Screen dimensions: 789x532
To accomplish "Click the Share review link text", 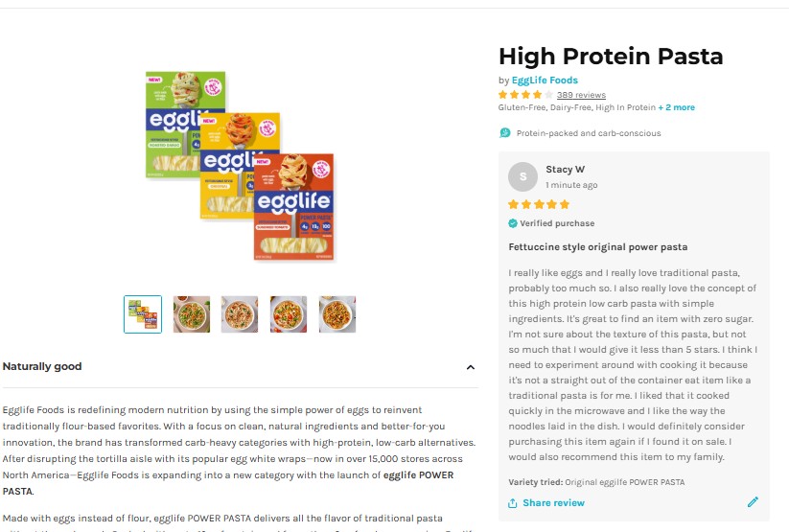I will [553, 503].
